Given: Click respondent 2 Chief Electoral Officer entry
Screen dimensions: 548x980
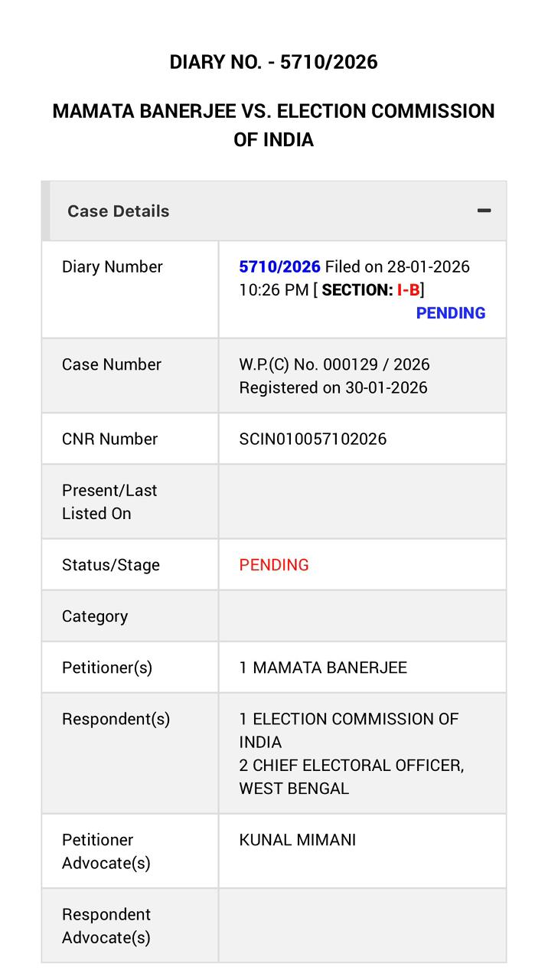Looking at the screenshot, I should point(351,776).
